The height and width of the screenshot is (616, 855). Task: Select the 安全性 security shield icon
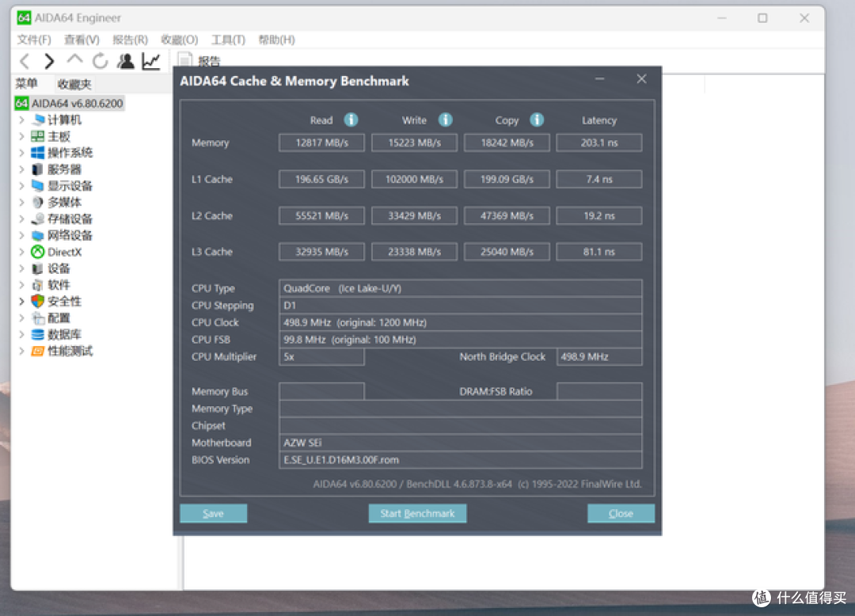[x=38, y=302]
